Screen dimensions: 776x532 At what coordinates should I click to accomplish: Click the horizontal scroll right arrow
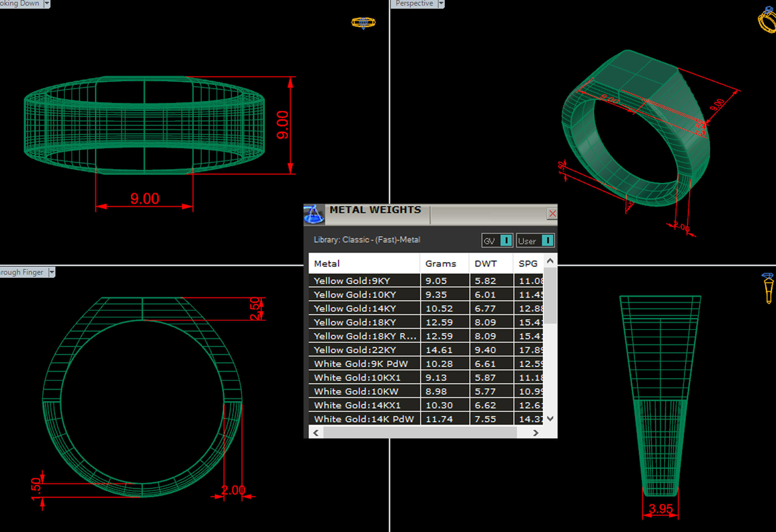pyautogui.click(x=536, y=433)
